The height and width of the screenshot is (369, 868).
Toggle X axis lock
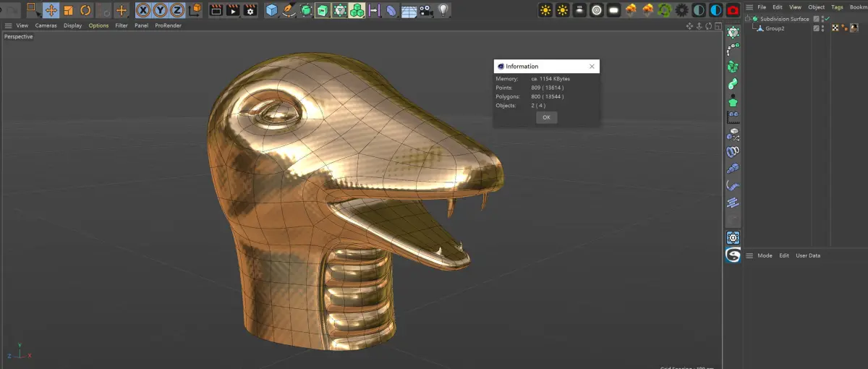pos(143,10)
